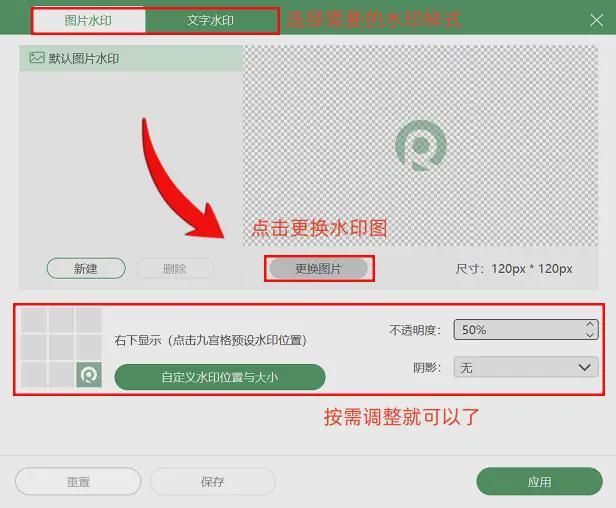This screenshot has height=508, width=616.
Task: Switch to the 图片水印 tab
Action: 89,21
